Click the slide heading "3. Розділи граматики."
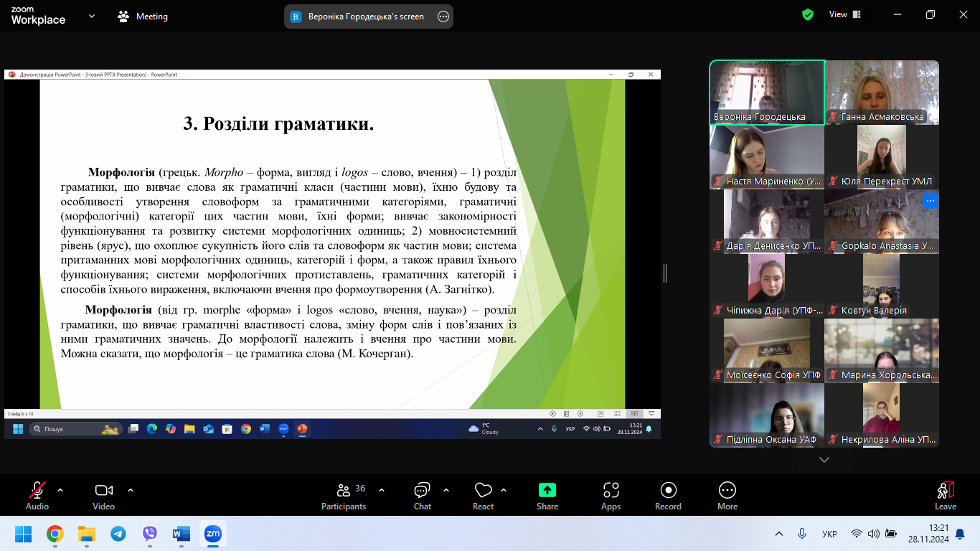 278,123
